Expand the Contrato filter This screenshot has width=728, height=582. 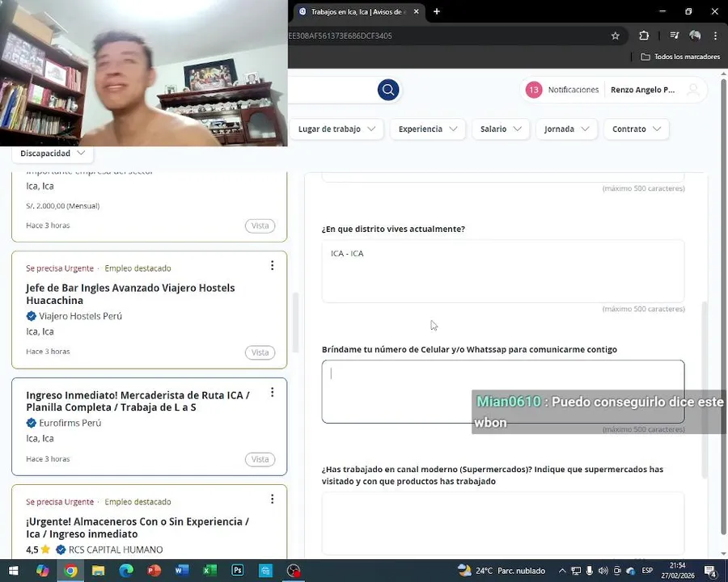point(636,129)
